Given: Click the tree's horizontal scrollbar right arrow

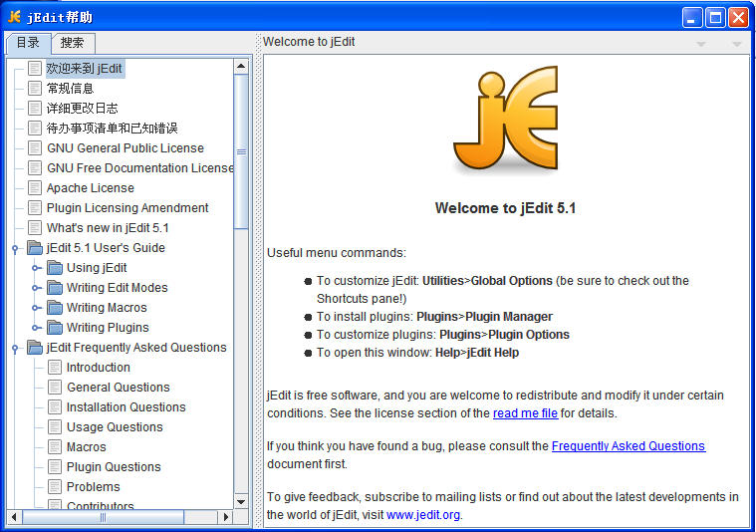Looking at the screenshot, I should coord(226,517).
